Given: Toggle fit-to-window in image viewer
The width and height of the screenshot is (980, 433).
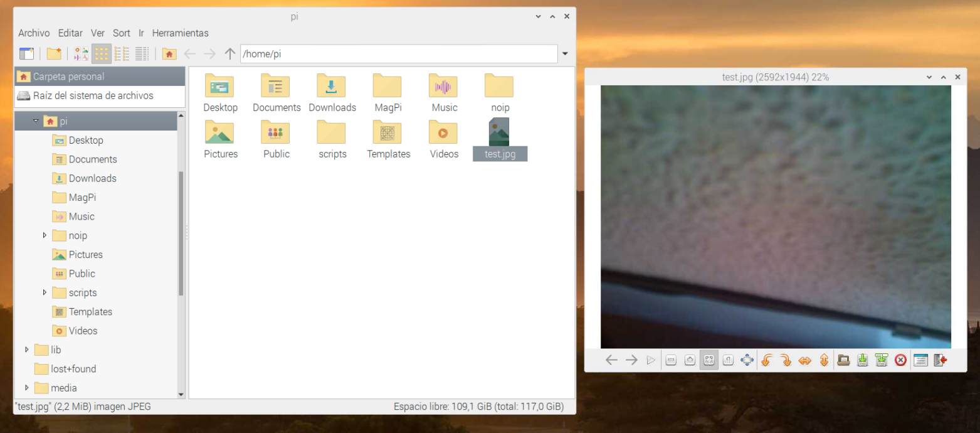Looking at the screenshot, I should pos(709,360).
